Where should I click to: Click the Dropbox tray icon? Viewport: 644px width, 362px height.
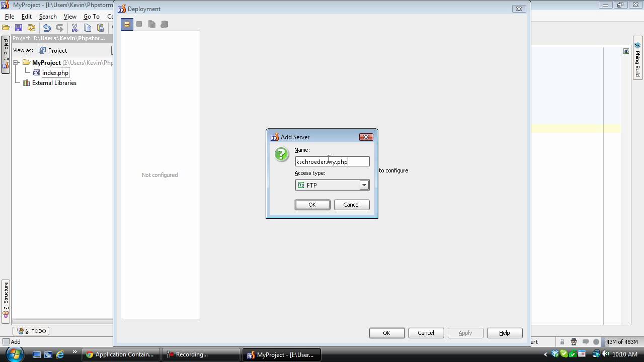tap(555, 354)
